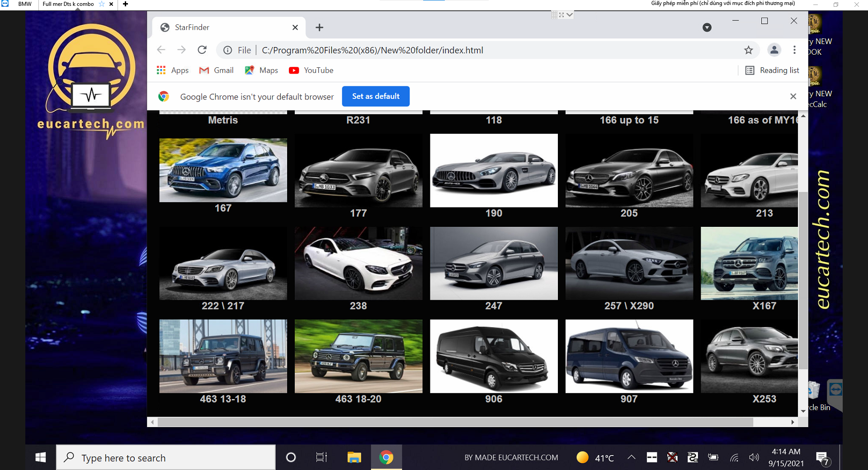Select the 463 18-20 G-Class thumbnail

[x=359, y=357]
